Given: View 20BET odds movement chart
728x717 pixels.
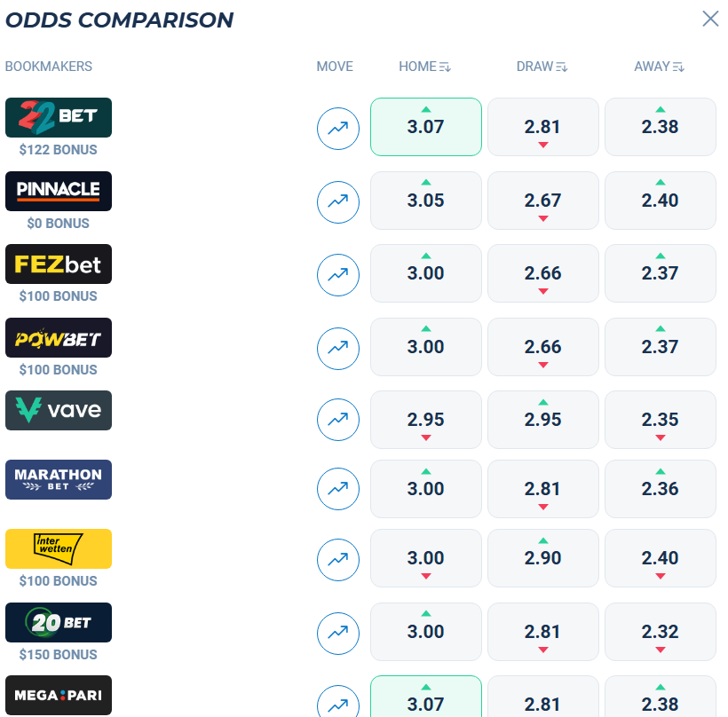Looking at the screenshot, I should [x=338, y=634].
